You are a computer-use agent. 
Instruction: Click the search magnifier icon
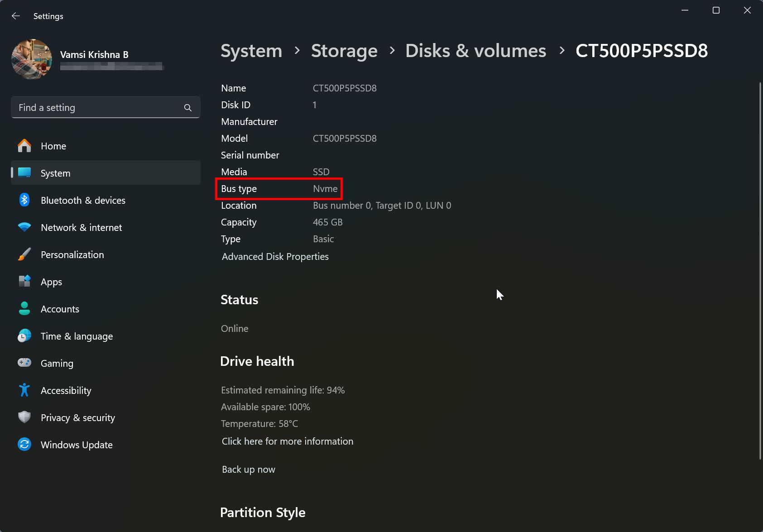click(188, 108)
